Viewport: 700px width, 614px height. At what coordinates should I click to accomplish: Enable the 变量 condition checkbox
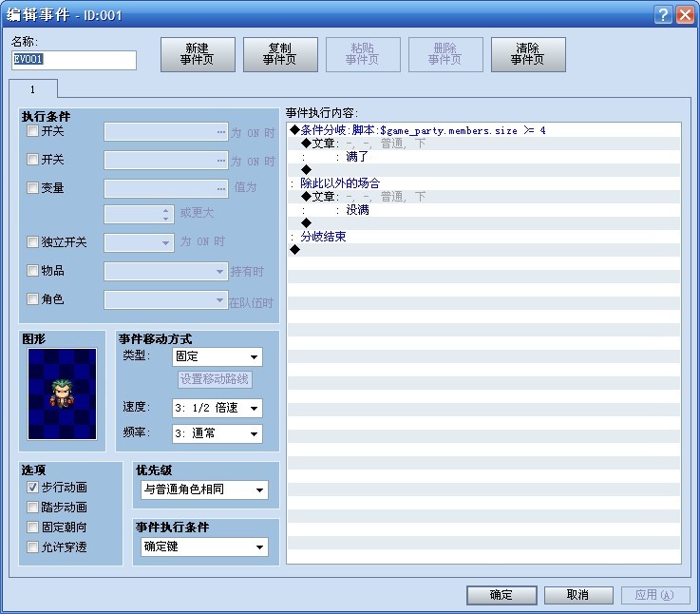pos(32,187)
